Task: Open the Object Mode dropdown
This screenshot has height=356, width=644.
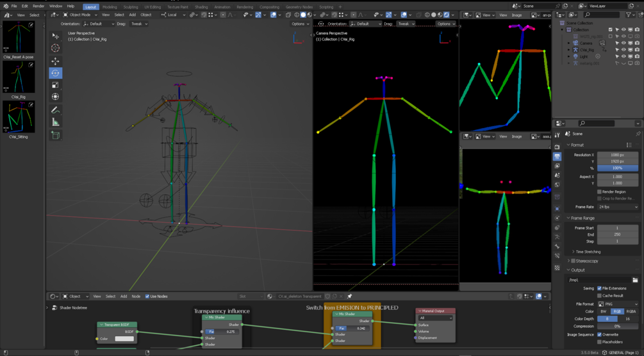Action: click(80, 15)
